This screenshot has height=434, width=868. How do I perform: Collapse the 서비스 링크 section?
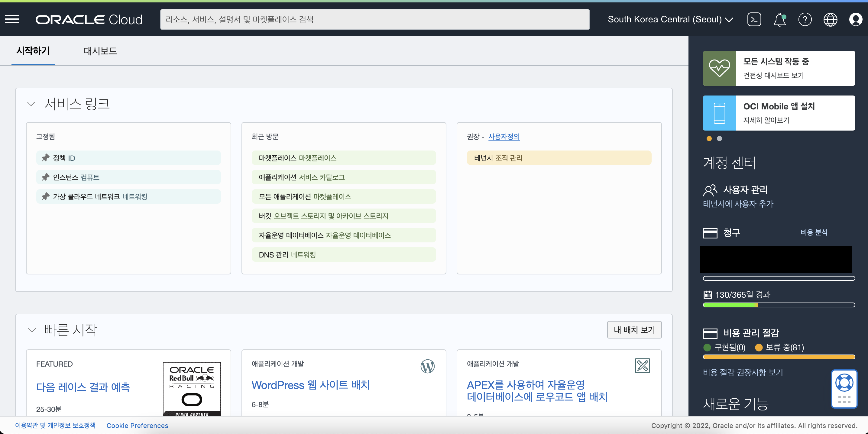coord(31,104)
